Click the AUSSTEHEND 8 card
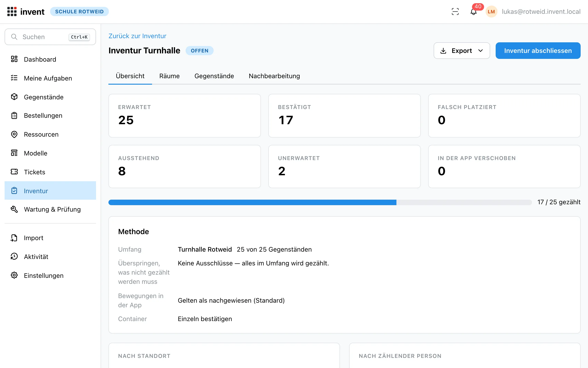 click(x=185, y=167)
